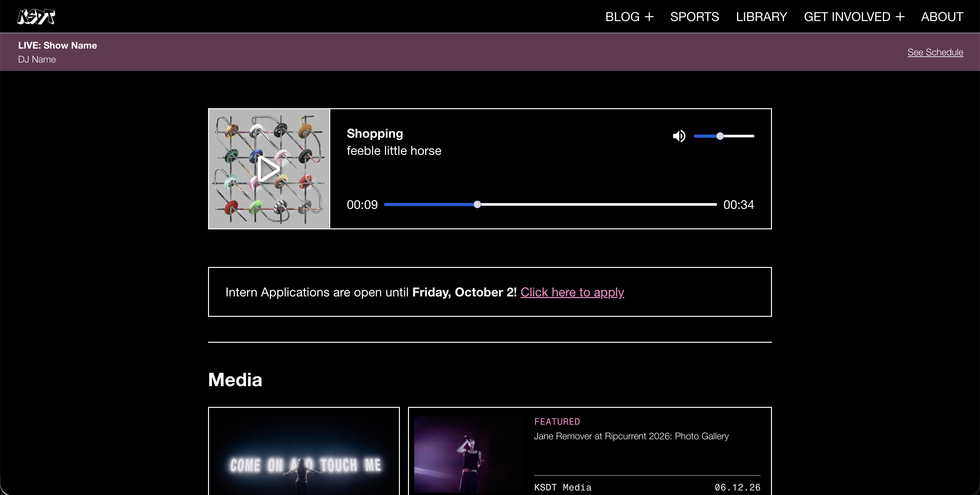Open Jane Remover Photo Gallery article
This screenshot has height=495, width=980.
click(x=631, y=436)
